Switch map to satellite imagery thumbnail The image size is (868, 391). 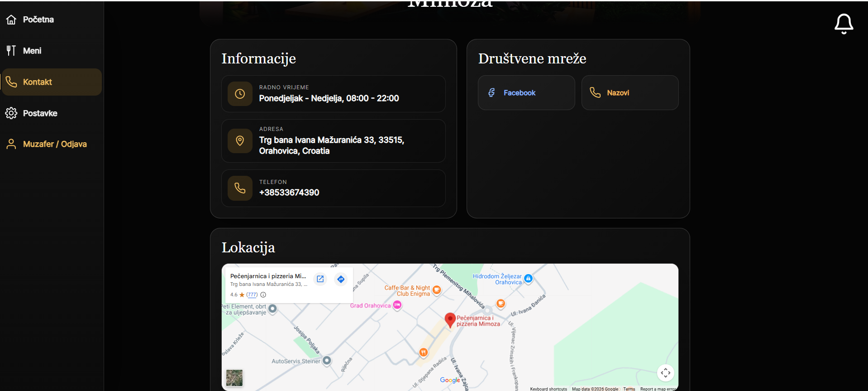234,377
